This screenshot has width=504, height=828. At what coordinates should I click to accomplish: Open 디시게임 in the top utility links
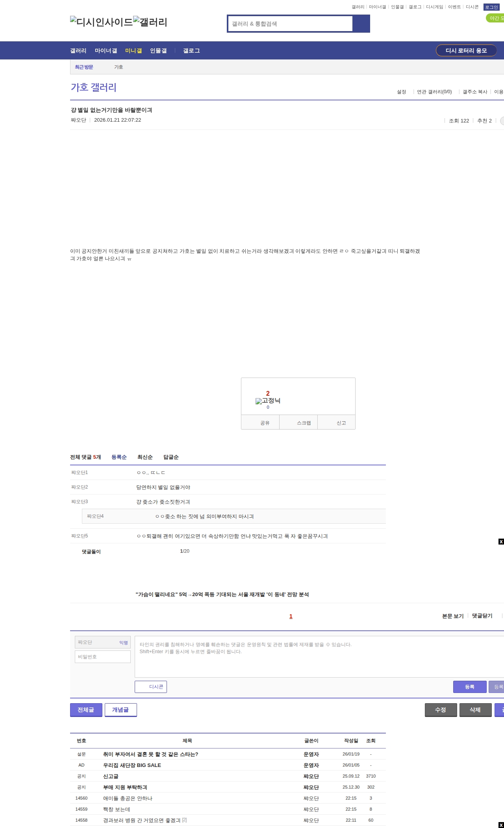pos(435,7)
